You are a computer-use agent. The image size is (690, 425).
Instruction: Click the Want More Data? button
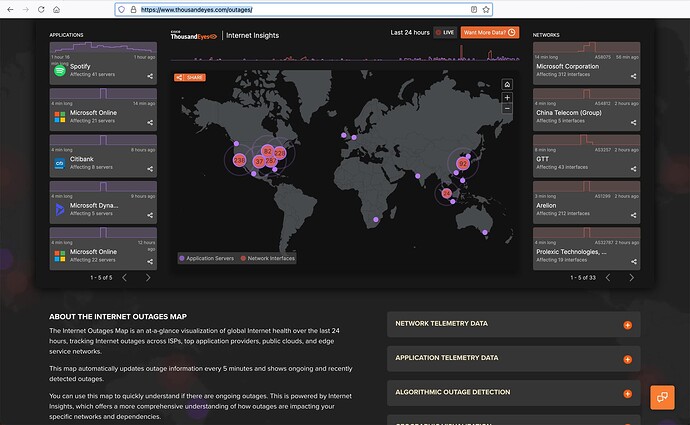pyautogui.click(x=490, y=32)
